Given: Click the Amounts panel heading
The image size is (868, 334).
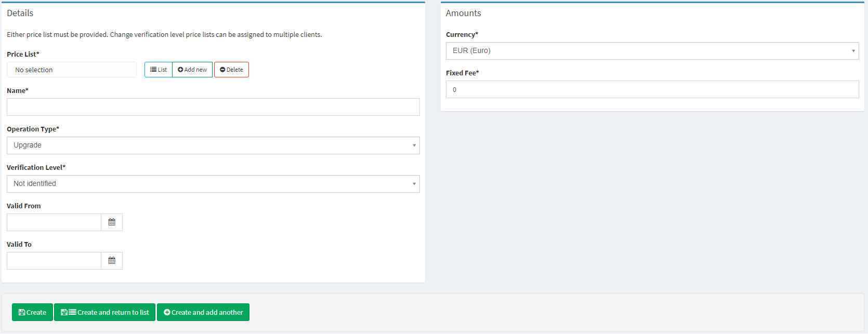Looking at the screenshot, I should click(463, 13).
